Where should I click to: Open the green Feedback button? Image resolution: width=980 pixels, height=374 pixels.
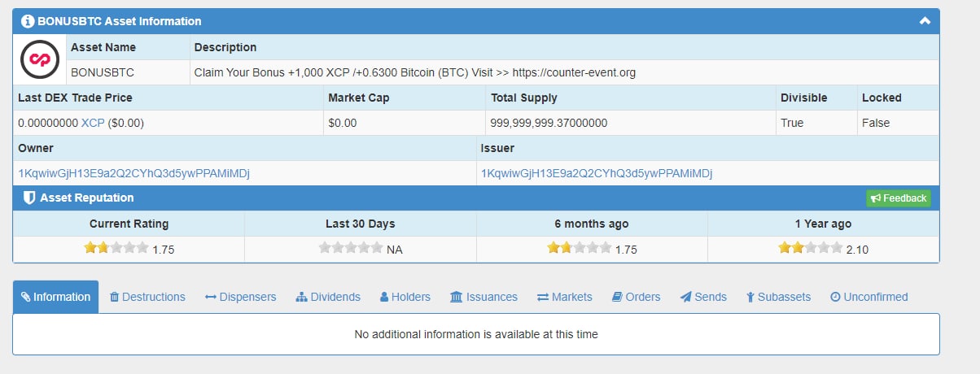coord(898,198)
